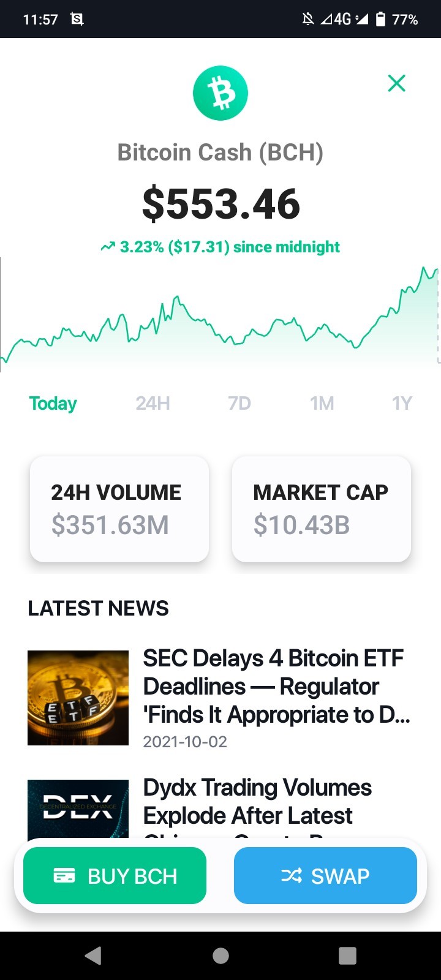Switch chart to 7D range
The width and height of the screenshot is (441, 980).
coord(239,403)
